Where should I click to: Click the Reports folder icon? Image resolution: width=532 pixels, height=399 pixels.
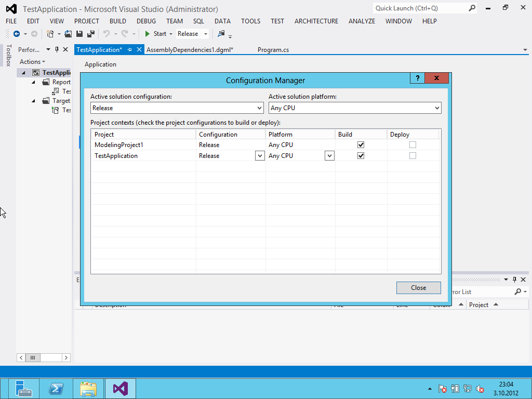(46, 82)
